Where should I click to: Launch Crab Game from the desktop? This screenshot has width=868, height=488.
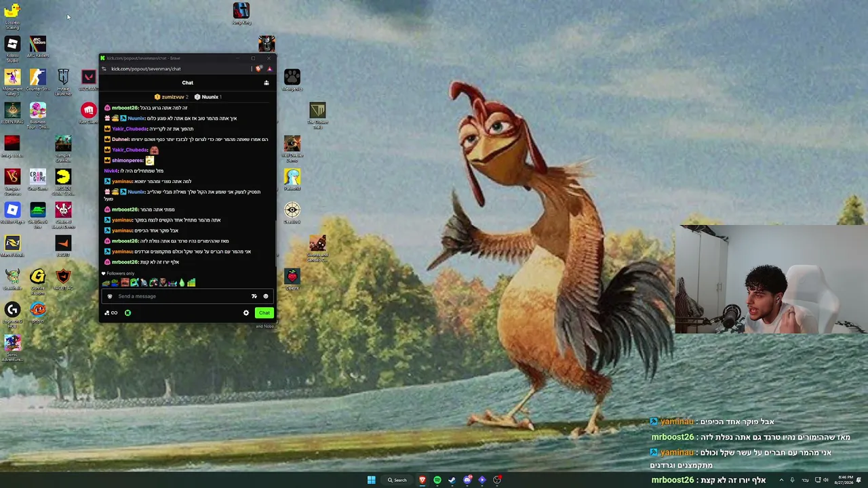(37, 180)
